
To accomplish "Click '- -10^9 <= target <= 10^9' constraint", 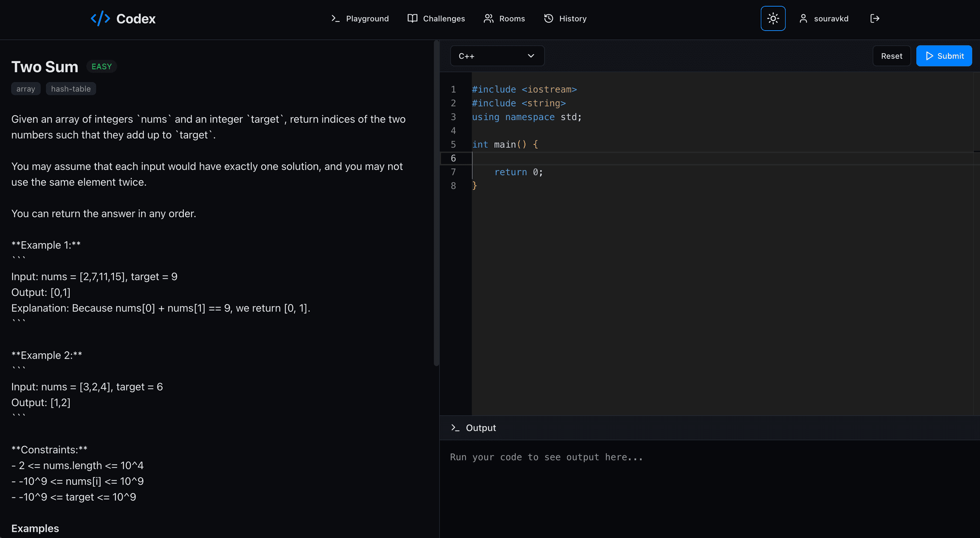I will (74, 497).
